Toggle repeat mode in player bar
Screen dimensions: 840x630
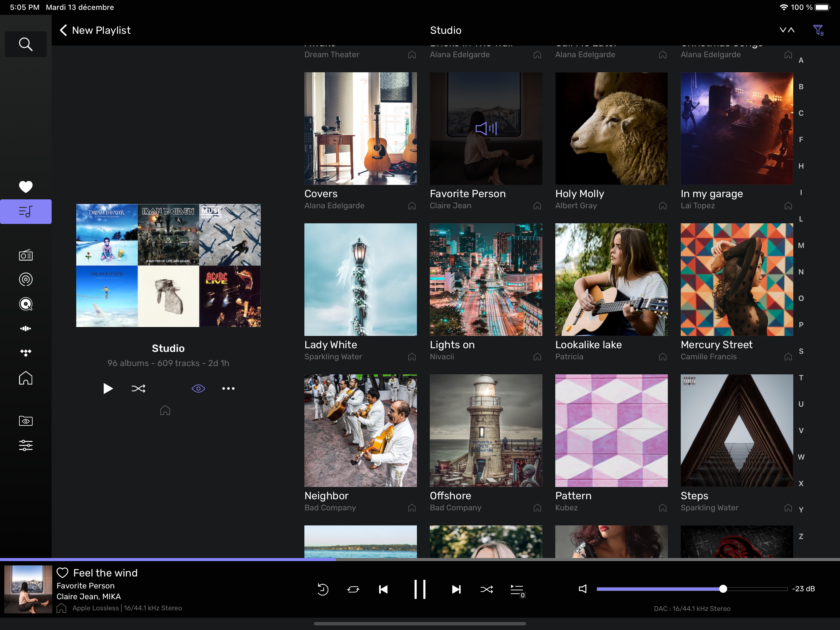click(x=353, y=589)
